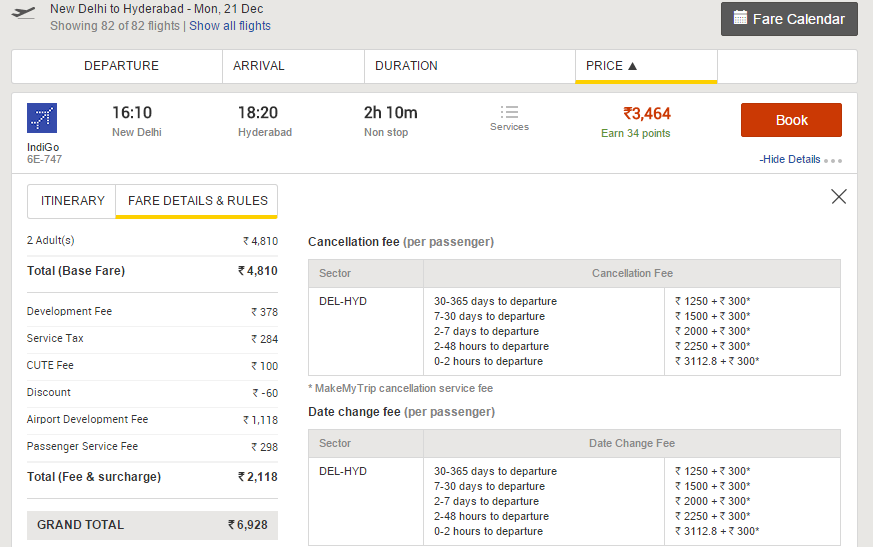
Task: Select the Fare Details & Rules tab
Action: pos(197,201)
